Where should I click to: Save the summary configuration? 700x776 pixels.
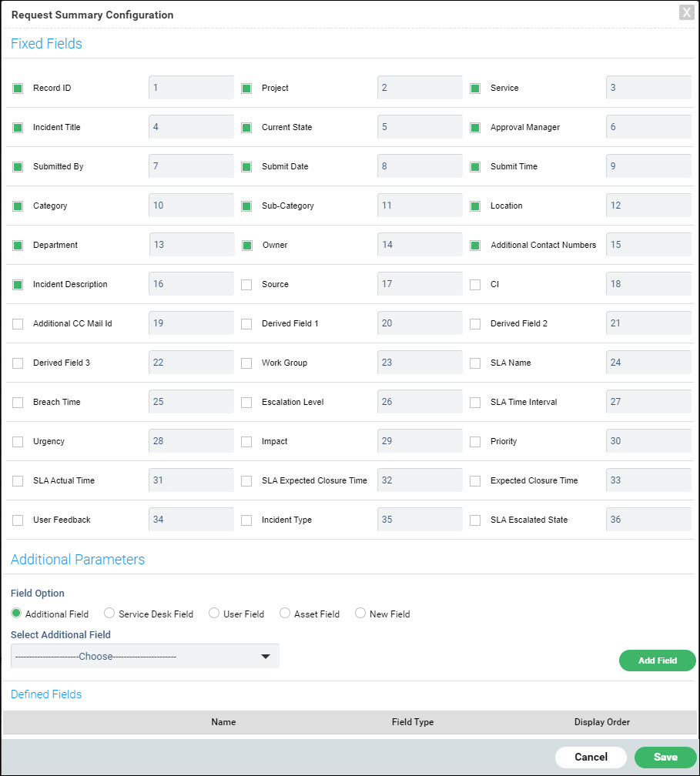coord(665,757)
